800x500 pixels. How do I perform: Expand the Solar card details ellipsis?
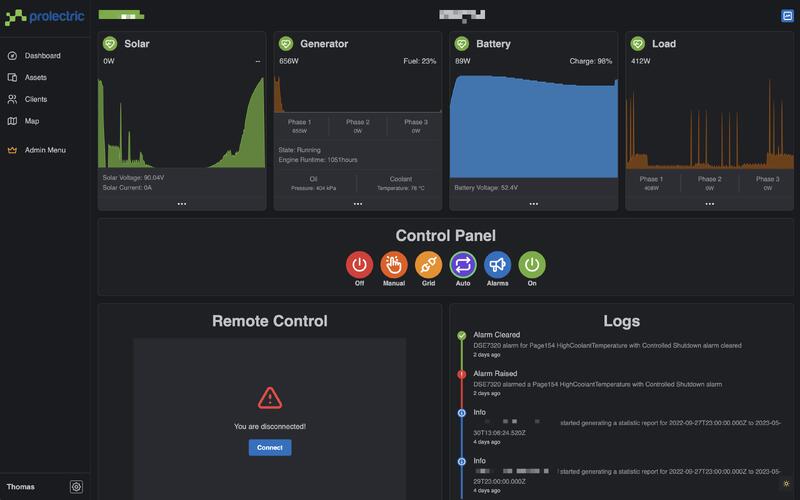tap(182, 204)
